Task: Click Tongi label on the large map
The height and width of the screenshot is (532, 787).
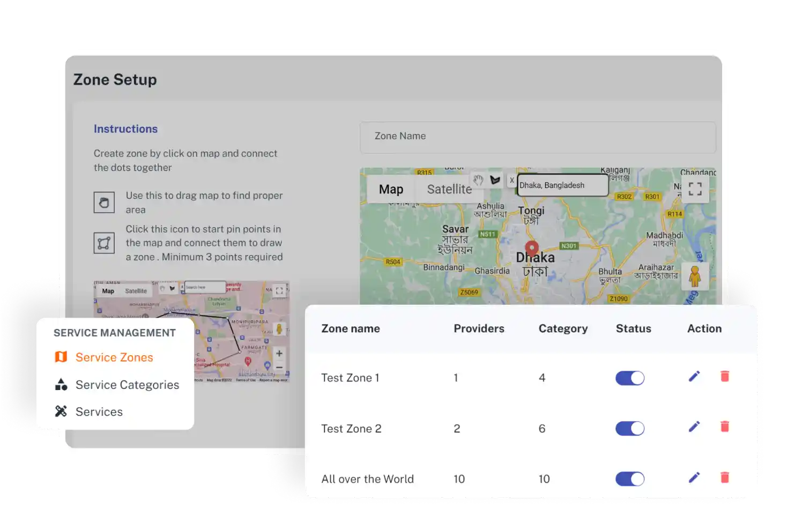Action: point(531,211)
